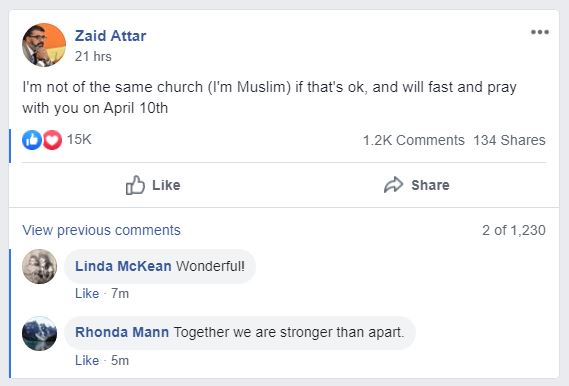
Task: Open Zaid Attar's profile picture
Action: [x=44, y=45]
